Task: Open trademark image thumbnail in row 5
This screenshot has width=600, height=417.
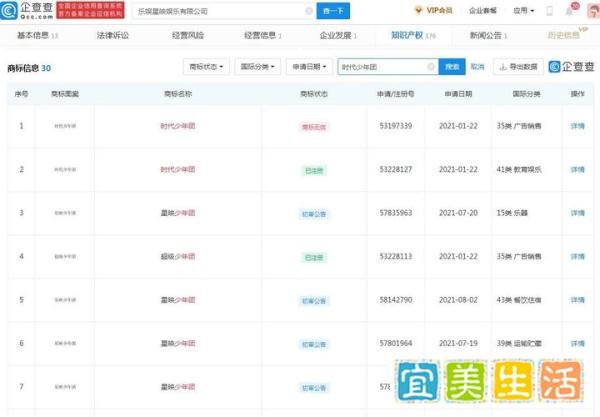Action: [x=65, y=300]
